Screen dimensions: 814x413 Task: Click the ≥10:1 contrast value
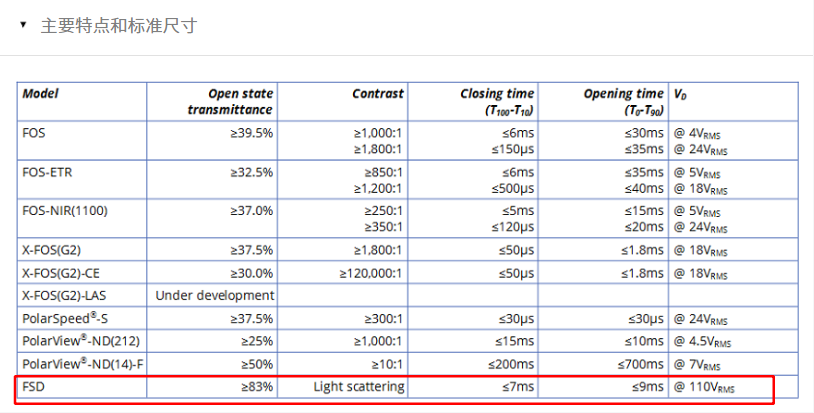(x=387, y=364)
